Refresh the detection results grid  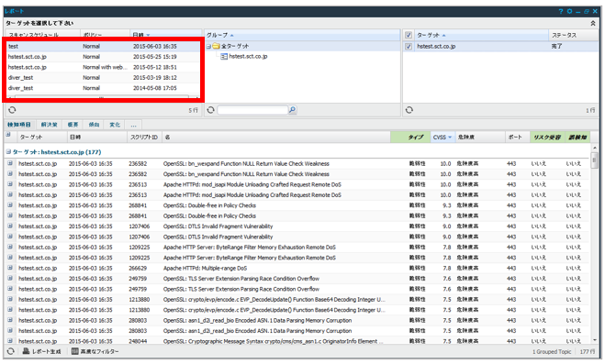click(x=11, y=351)
